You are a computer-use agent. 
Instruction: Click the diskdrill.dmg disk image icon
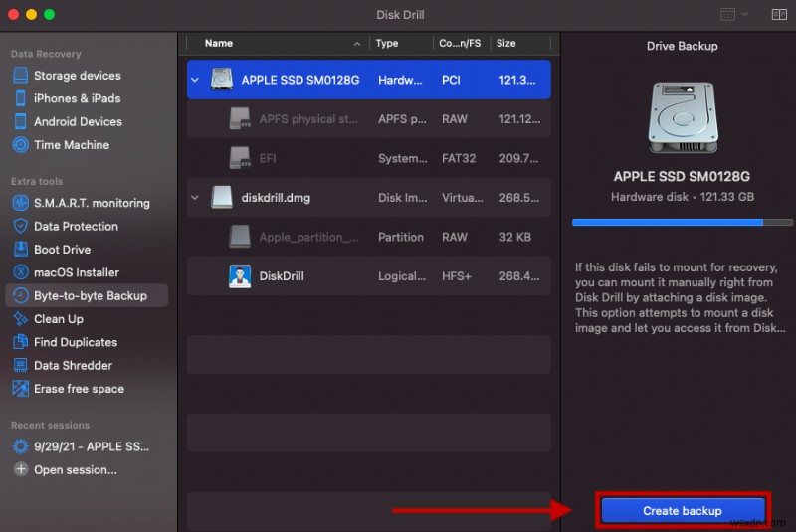pos(222,197)
